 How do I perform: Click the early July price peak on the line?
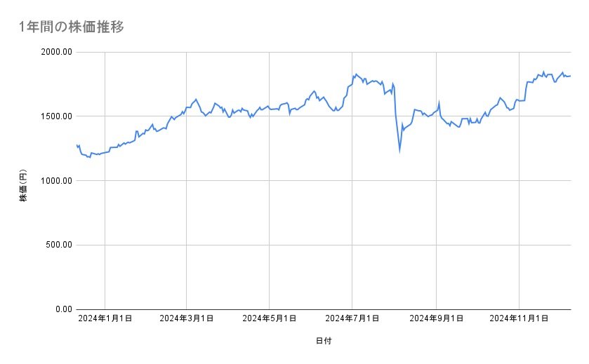(356, 74)
